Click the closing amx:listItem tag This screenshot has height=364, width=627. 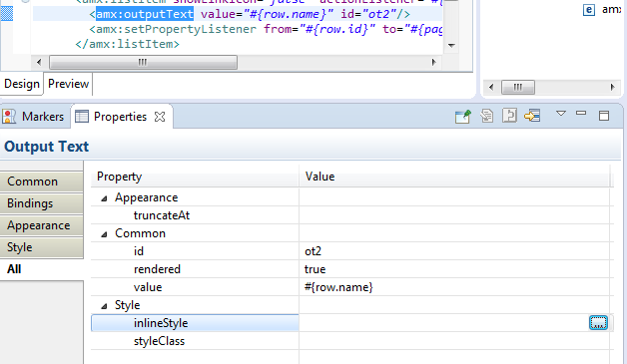click(127, 44)
